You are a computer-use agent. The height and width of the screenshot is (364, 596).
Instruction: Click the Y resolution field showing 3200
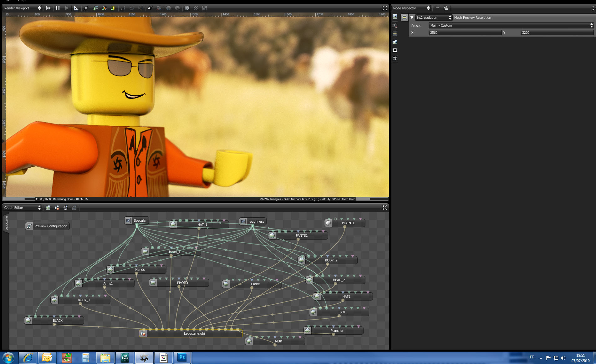click(557, 33)
